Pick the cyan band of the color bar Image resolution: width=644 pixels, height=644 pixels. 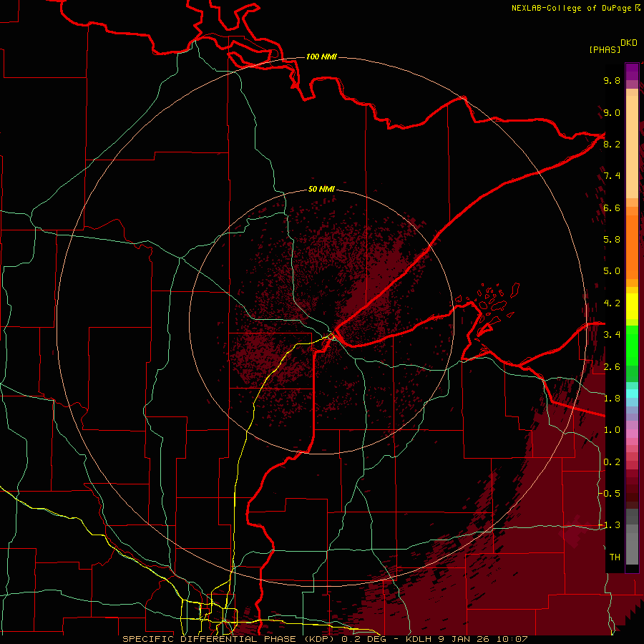click(632, 394)
